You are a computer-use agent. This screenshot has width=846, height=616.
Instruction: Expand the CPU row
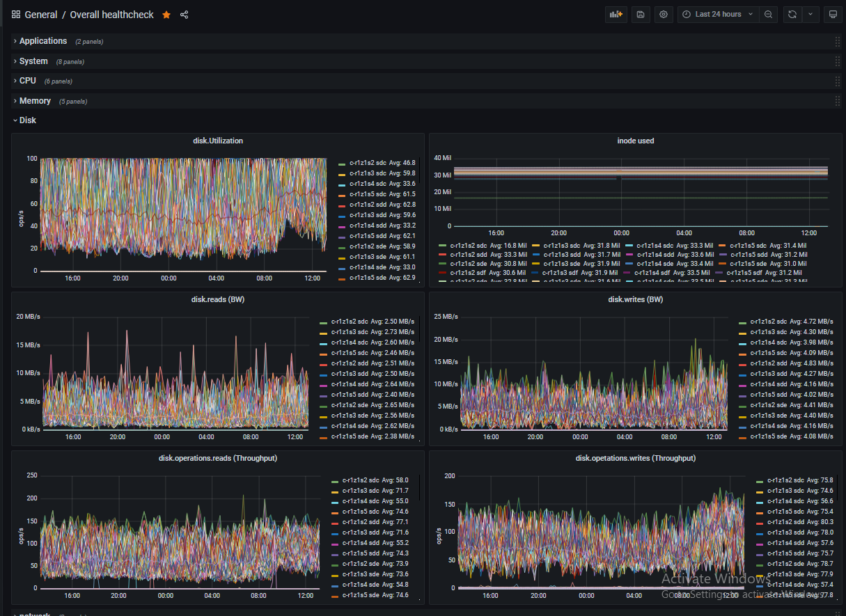(28, 81)
